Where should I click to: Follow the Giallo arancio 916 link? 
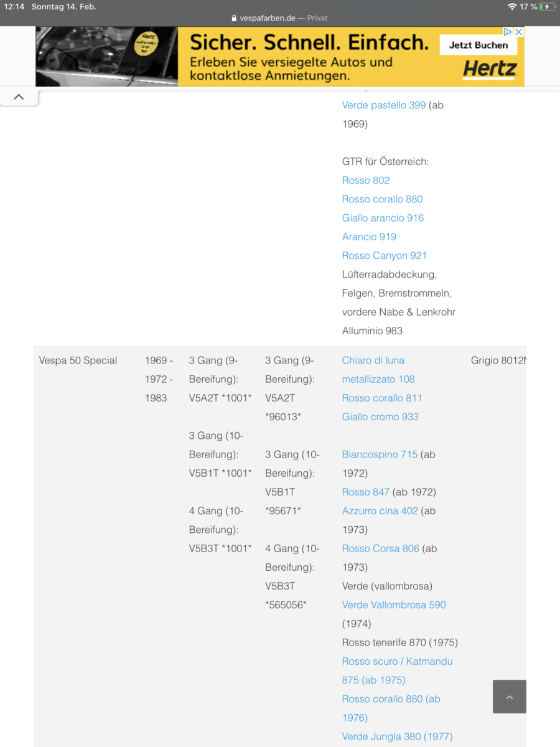pyautogui.click(x=383, y=218)
